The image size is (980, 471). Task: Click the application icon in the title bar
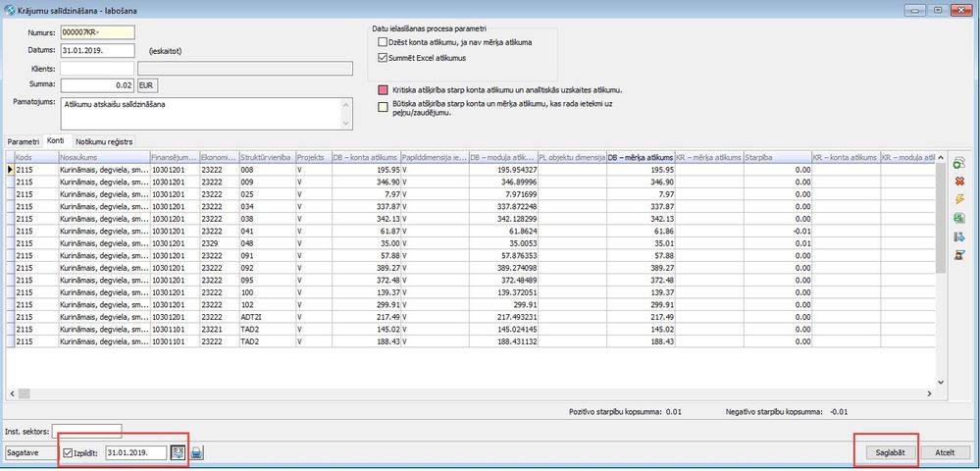pyautogui.click(x=10, y=11)
